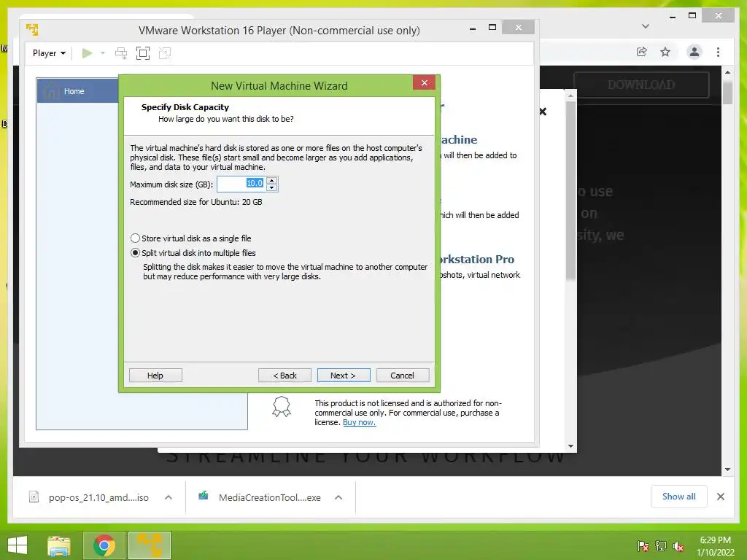Image resolution: width=747 pixels, height=560 pixels.
Task: Expand options for the pop-os iso download
Action: 169,497
